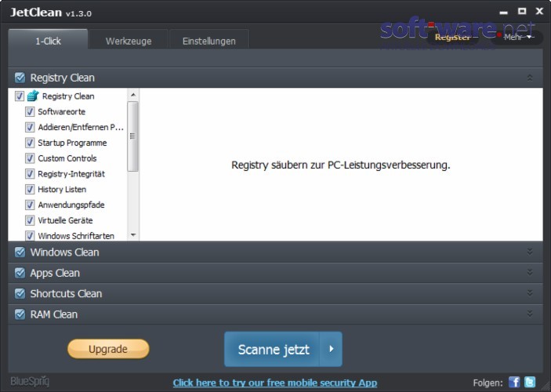
Task: Uncheck the Anwendungspfade checkbox
Action: (x=30, y=205)
